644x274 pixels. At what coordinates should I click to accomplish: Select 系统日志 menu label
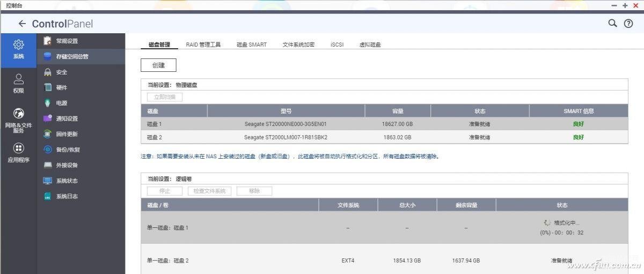point(67,197)
